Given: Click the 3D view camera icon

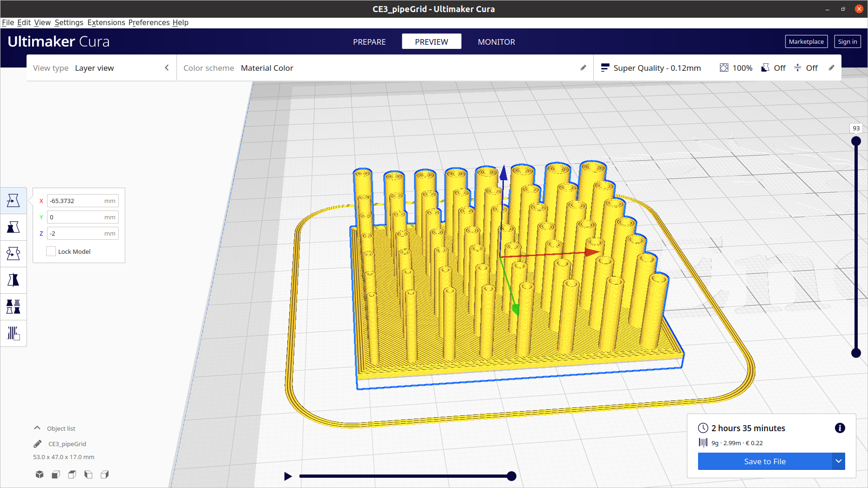Looking at the screenshot, I should (x=40, y=474).
